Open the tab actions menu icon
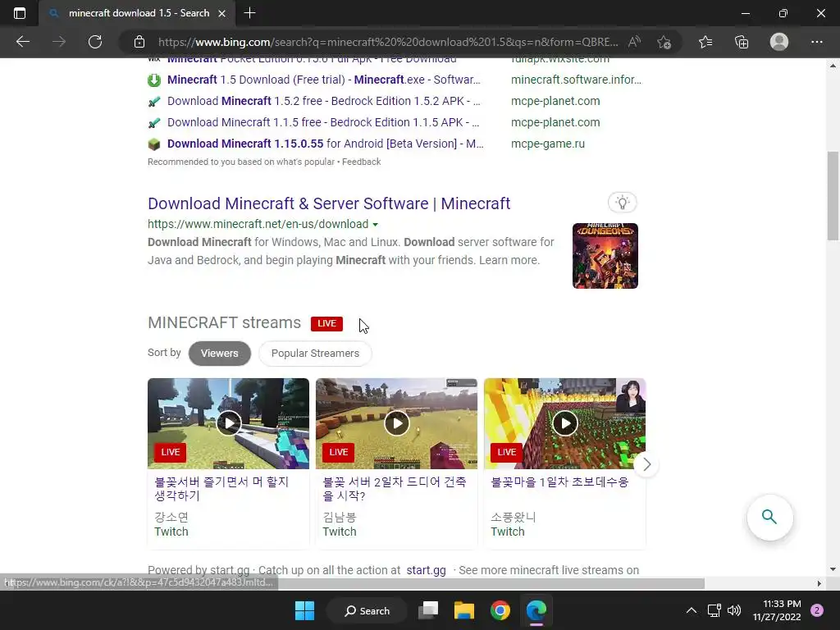Viewport: 840px width, 630px height. [x=20, y=13]
